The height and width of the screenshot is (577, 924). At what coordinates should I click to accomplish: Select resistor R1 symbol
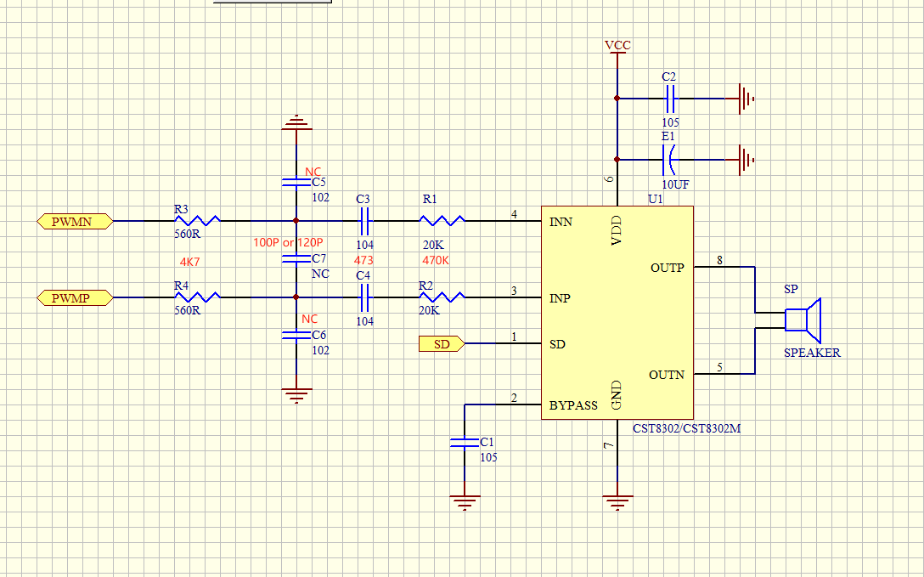point(442,220)
